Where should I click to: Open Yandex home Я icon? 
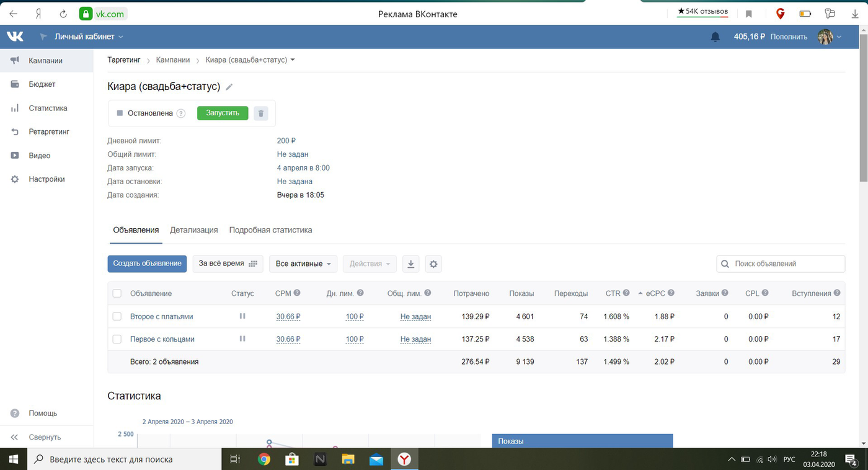38,14
